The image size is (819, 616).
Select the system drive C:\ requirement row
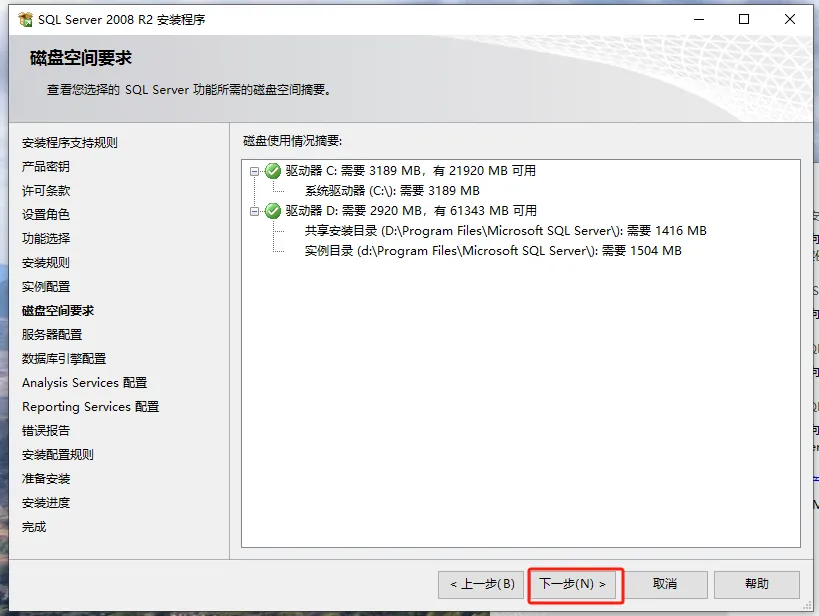pyautogui.click(x=392, y=191)
